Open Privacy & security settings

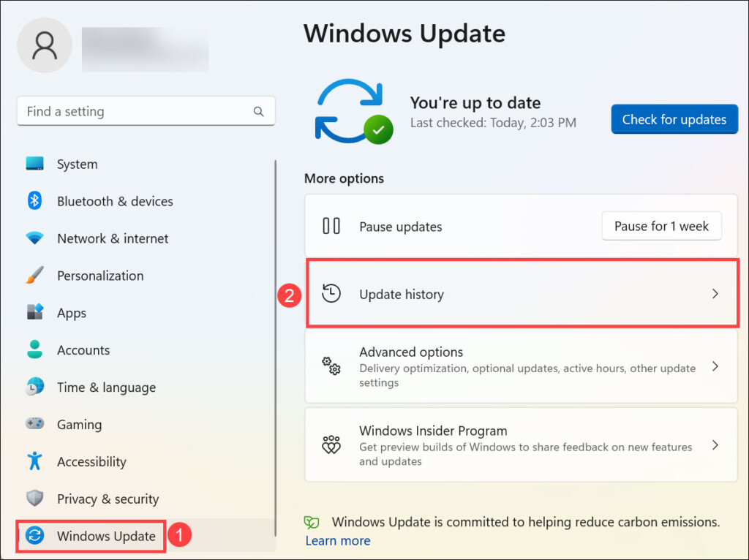point(146,499)
